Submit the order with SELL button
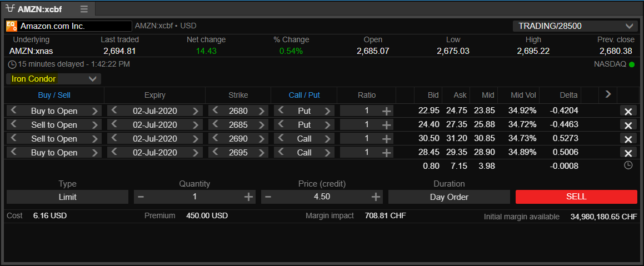The width and height of the screenshot is (644, 266). [576, 197]
